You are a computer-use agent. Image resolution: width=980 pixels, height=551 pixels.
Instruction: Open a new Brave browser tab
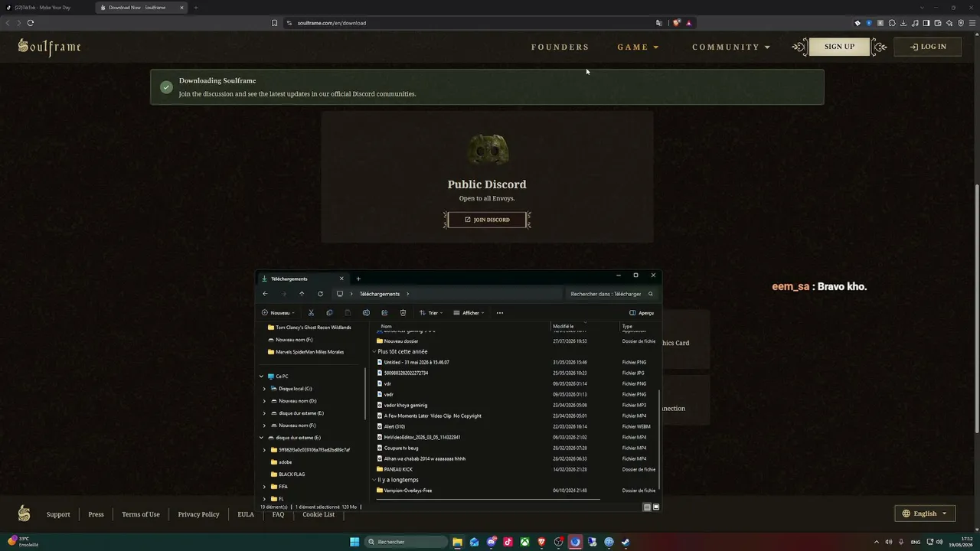195,8
